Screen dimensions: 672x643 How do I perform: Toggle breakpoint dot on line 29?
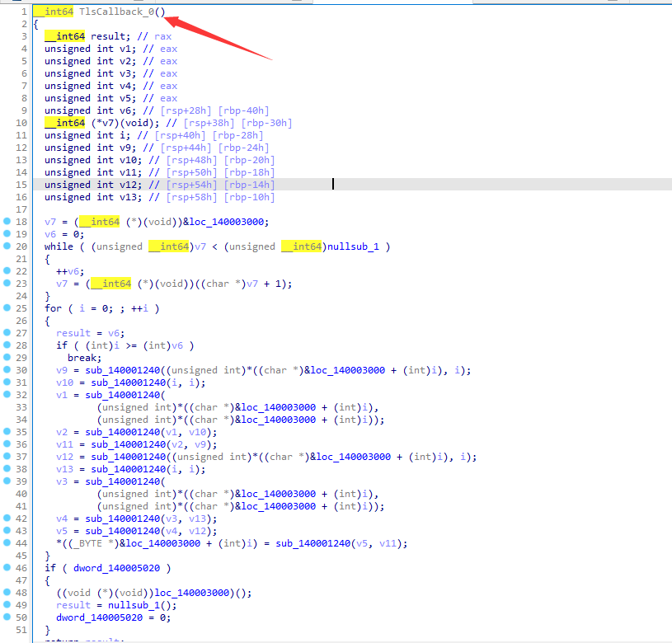pyautogui.click(x=7, y=357)
